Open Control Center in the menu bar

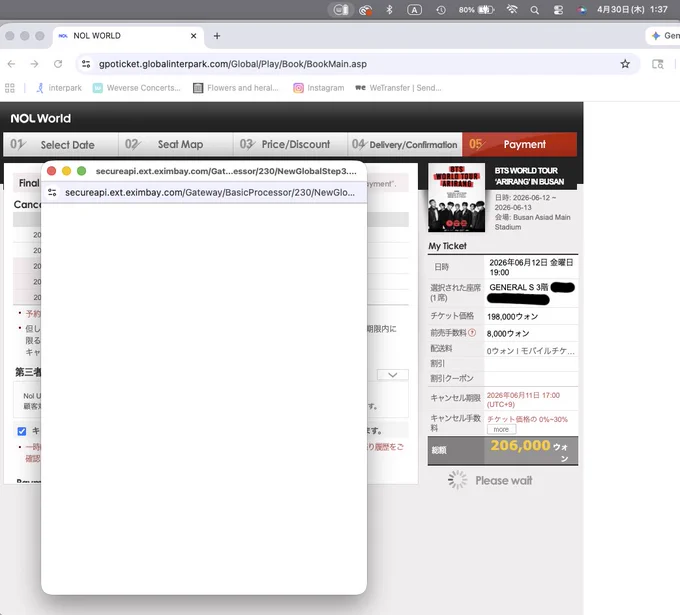(558, 10)
